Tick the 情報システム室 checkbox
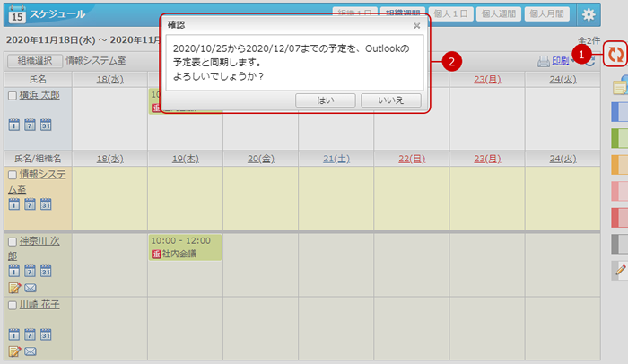This screenshot has width=628, height=364. pyautogui.click(x=12, y=174)
